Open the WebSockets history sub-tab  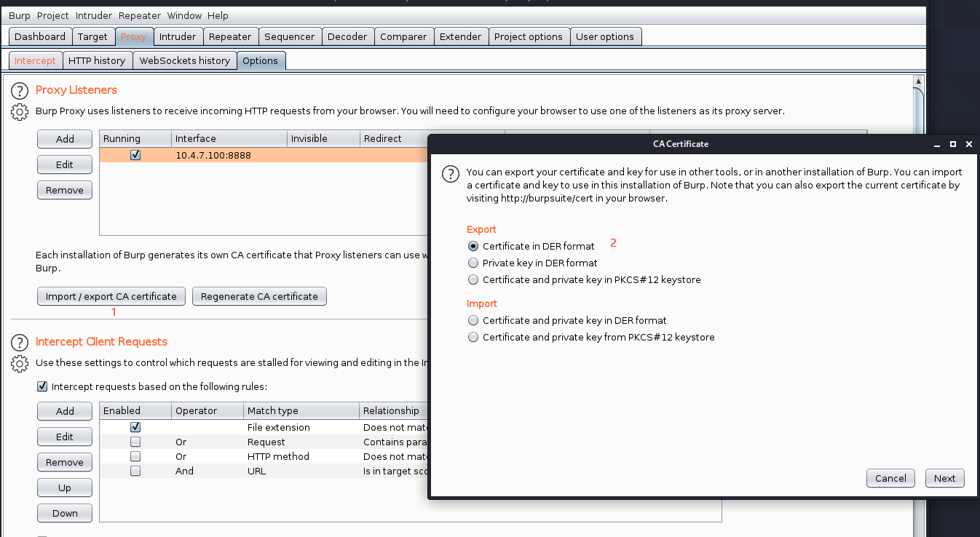pos(185,60)
